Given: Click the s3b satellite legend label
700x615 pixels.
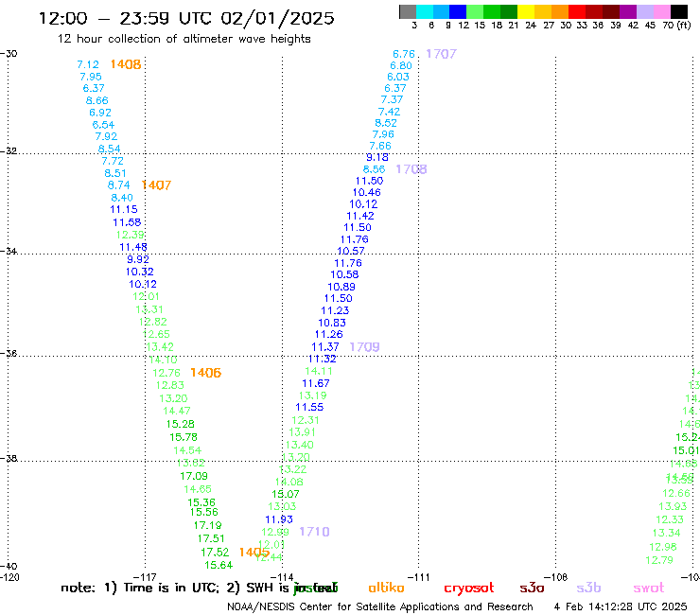Looking at the screenshot, I should (588, 588).
